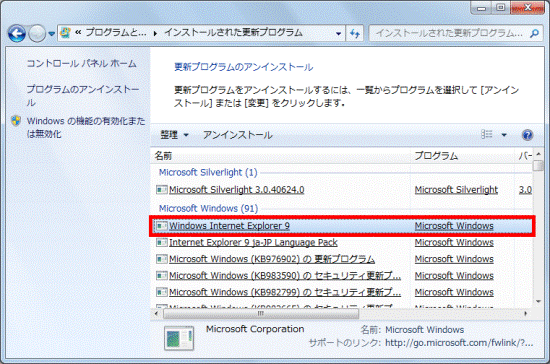Click the horizontal scrollbar thumb
The image size is (550, 364).
click(x=261, y=314)
